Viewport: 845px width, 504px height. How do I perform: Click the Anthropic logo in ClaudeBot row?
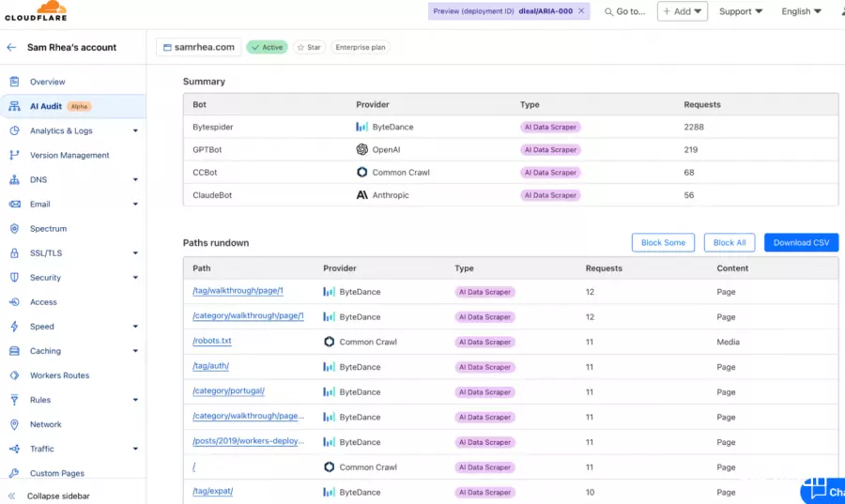362,195
